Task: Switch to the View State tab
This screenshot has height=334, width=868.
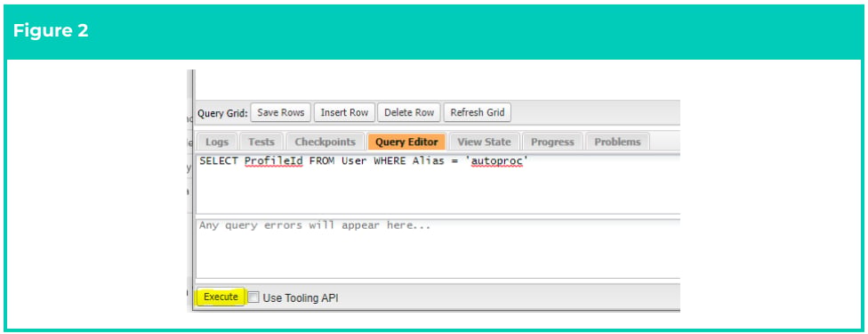Action: click(485, 142)
